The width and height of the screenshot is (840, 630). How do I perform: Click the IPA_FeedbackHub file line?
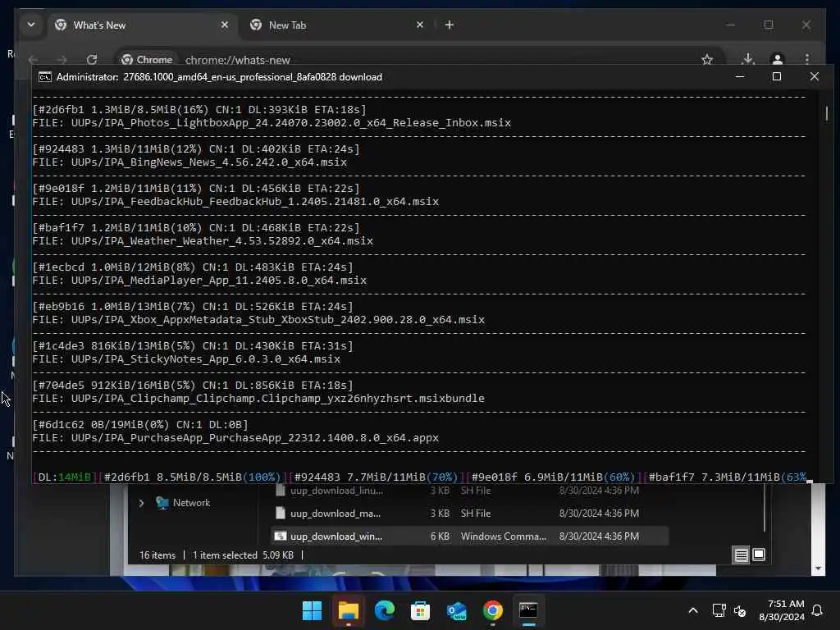coord(235,202)
